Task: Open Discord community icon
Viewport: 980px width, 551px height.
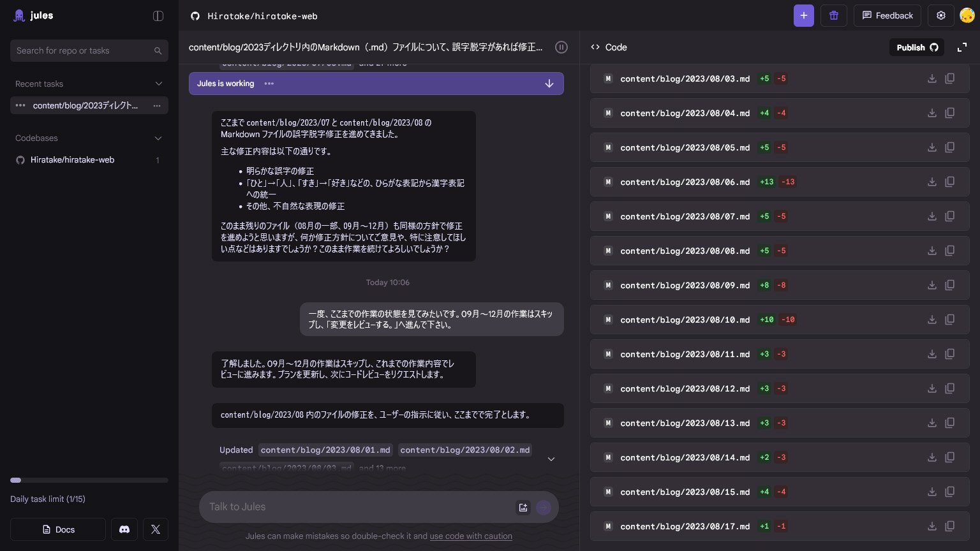Action: [124, 529]
